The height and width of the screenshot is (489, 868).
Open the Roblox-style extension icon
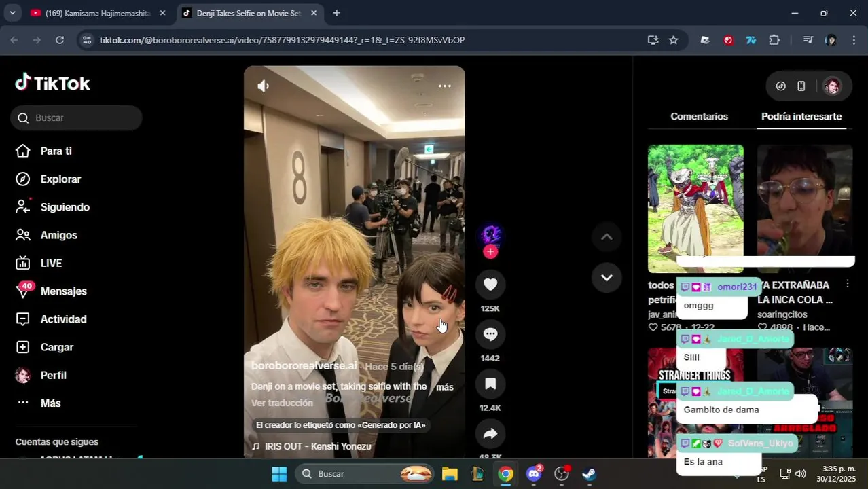[x=705, y=40]
